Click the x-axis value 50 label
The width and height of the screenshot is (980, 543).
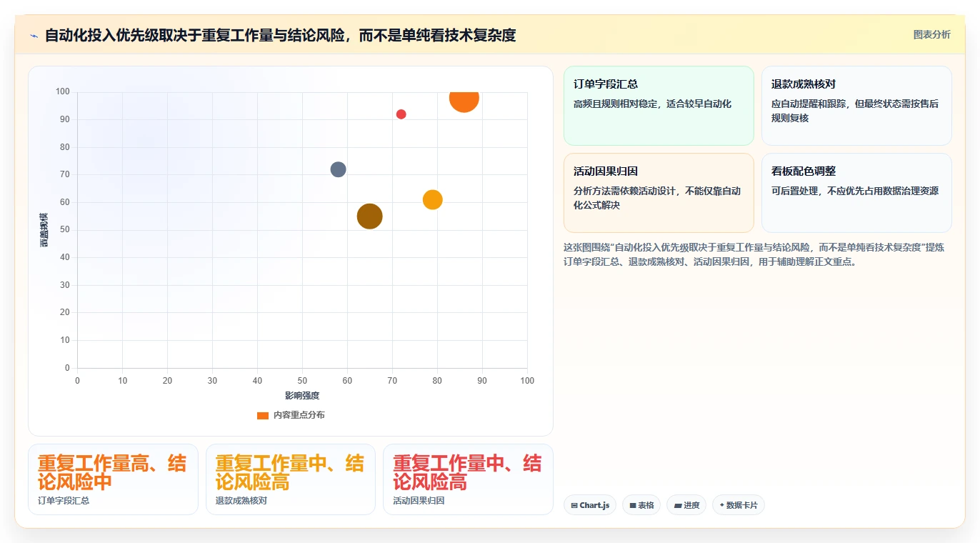coord(302,381)
